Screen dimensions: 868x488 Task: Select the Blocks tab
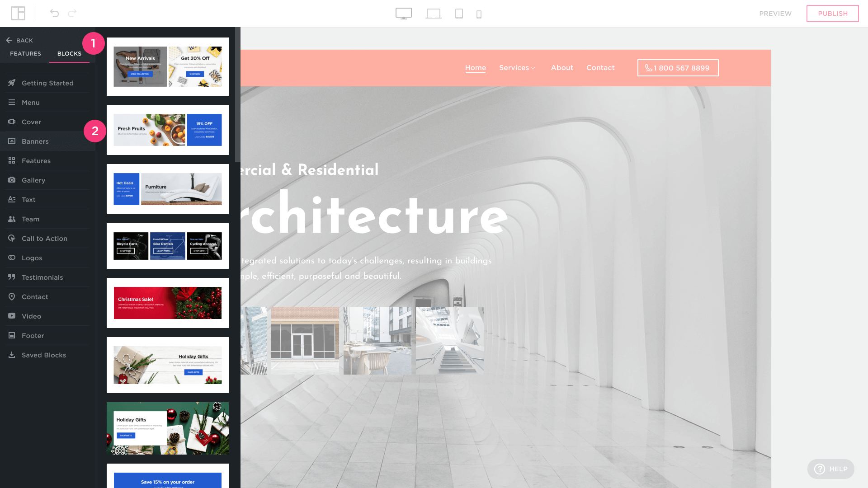click(x=69, y=53)
